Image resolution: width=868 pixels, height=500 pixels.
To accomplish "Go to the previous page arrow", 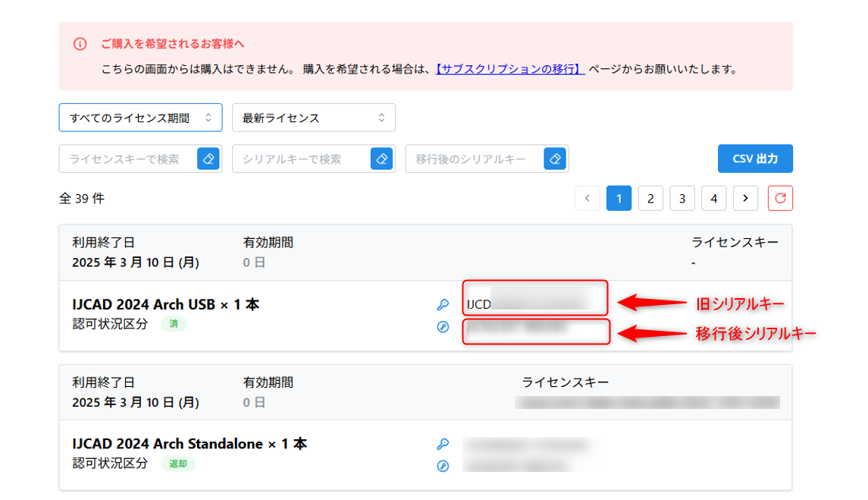I will coord(588,199).
